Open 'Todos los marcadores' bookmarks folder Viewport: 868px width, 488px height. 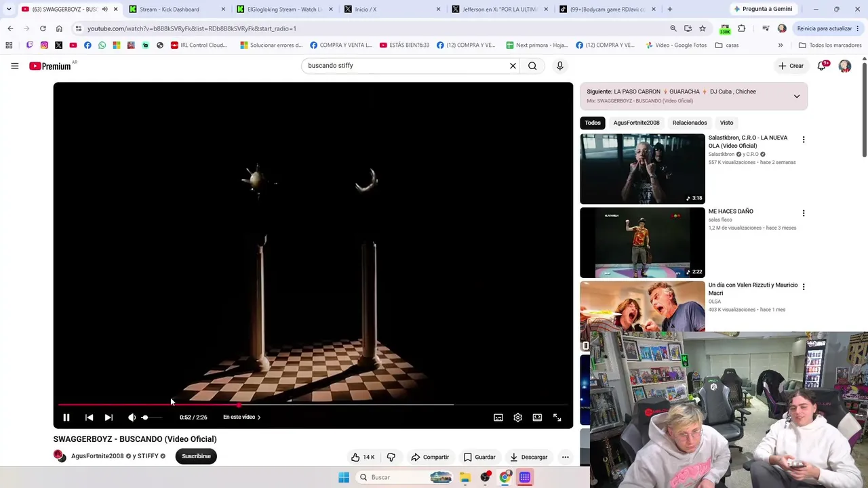[830, 45]
